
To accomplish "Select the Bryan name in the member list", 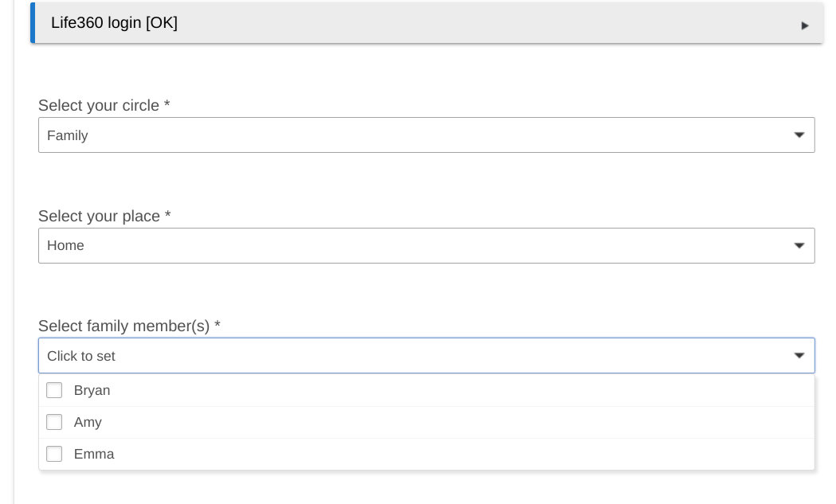I will [92, 391].
